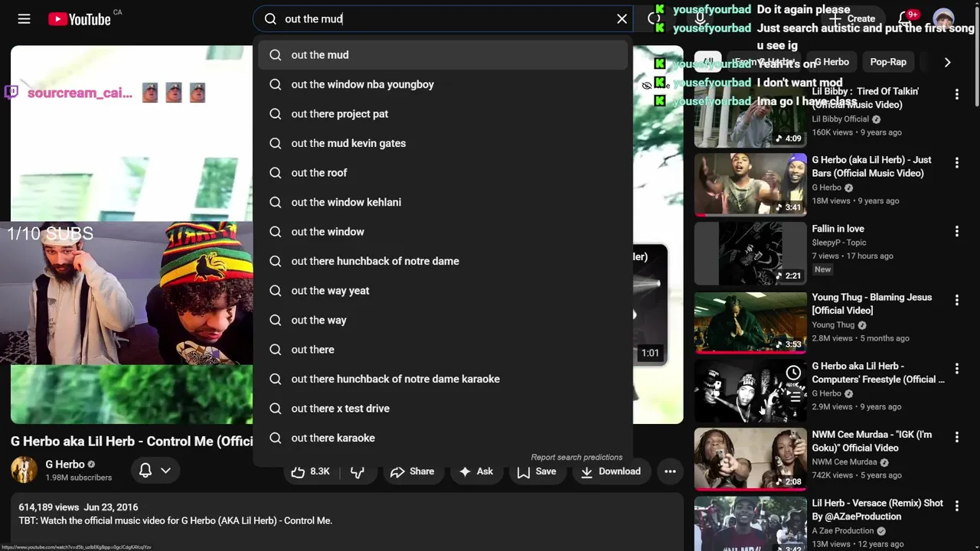Choose suggestion 'out the way yeat'
The height and width of the screenshot is (551, 980).
443,291
